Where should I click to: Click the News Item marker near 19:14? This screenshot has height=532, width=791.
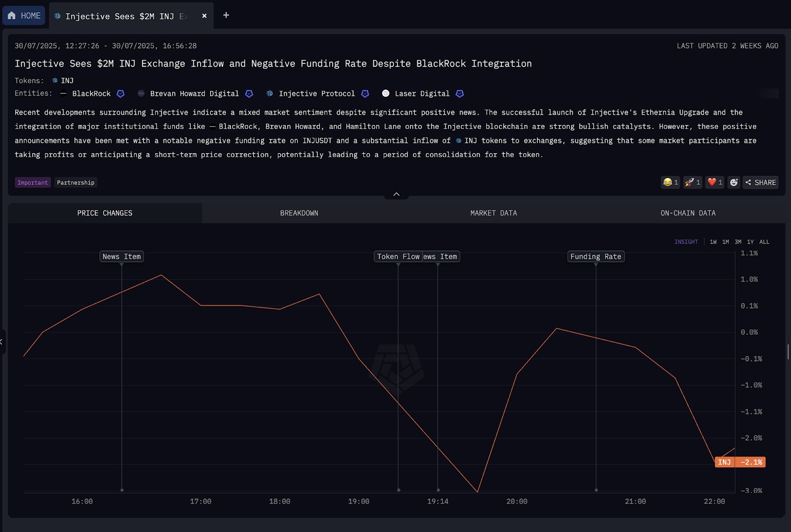441,256
